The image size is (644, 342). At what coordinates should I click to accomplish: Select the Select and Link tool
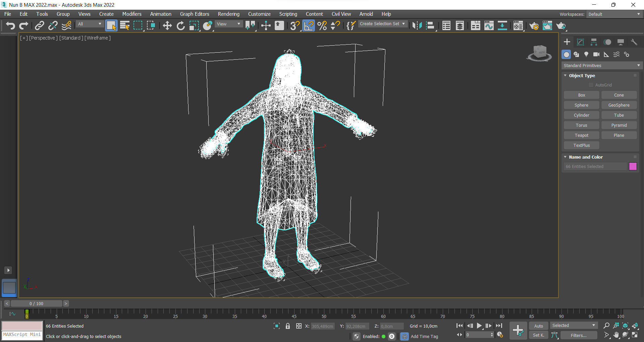(x=40, y=26)
